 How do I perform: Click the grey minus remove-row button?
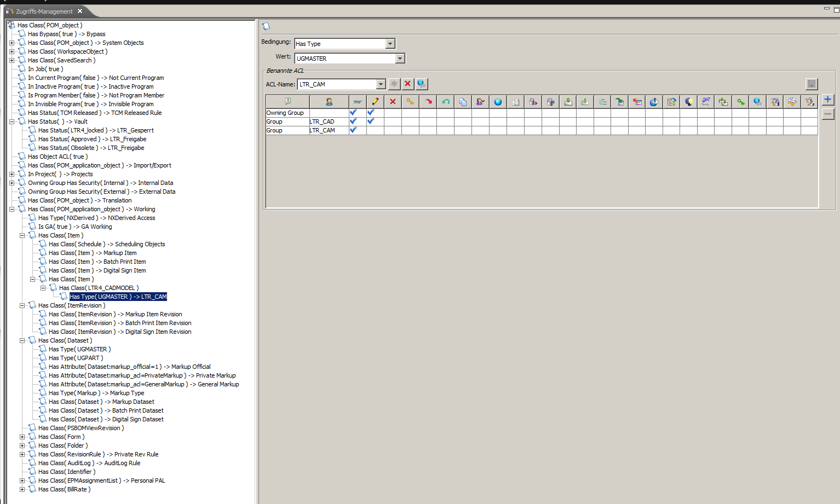(x=828, y=114)
